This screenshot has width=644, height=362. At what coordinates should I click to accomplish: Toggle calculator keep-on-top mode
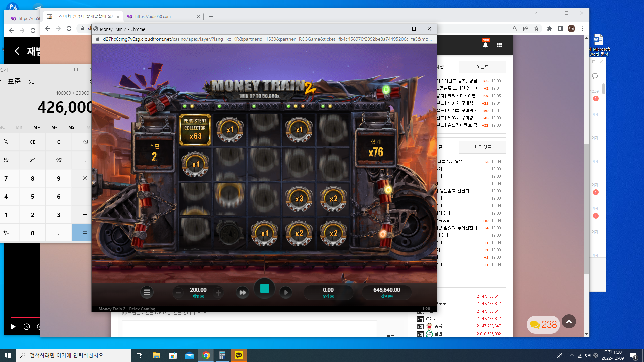click(32, 82)
